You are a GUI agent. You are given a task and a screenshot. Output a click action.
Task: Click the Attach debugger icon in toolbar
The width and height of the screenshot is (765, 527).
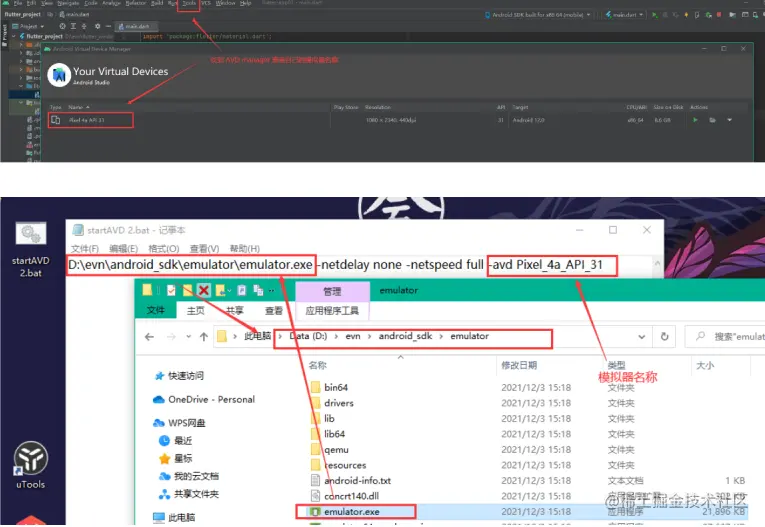(x=708, y=15)
